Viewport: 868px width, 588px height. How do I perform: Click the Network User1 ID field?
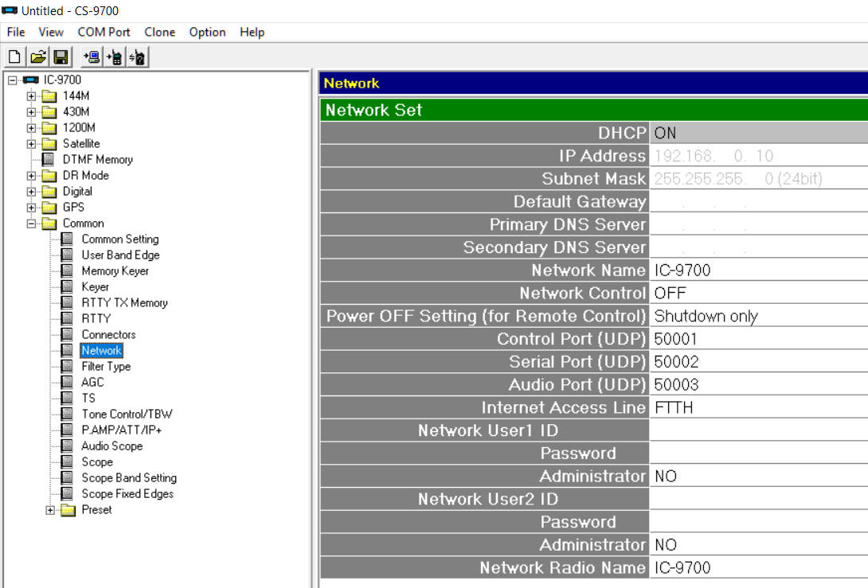[758, 430]
